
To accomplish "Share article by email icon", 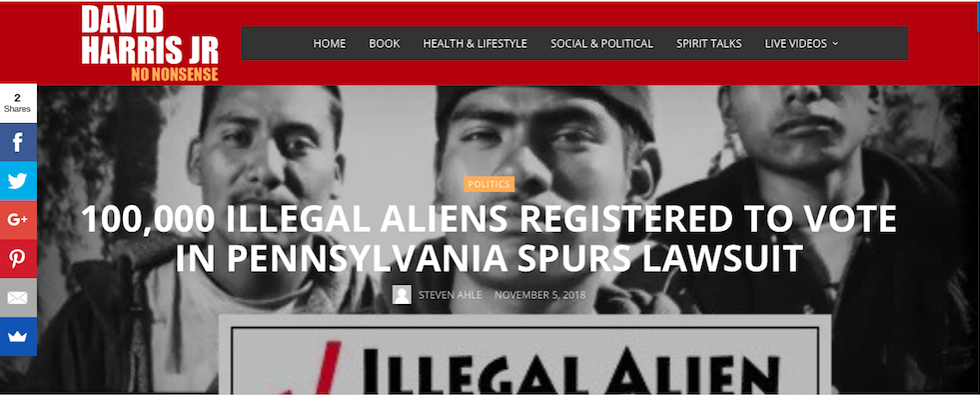I will coord(18,297).
